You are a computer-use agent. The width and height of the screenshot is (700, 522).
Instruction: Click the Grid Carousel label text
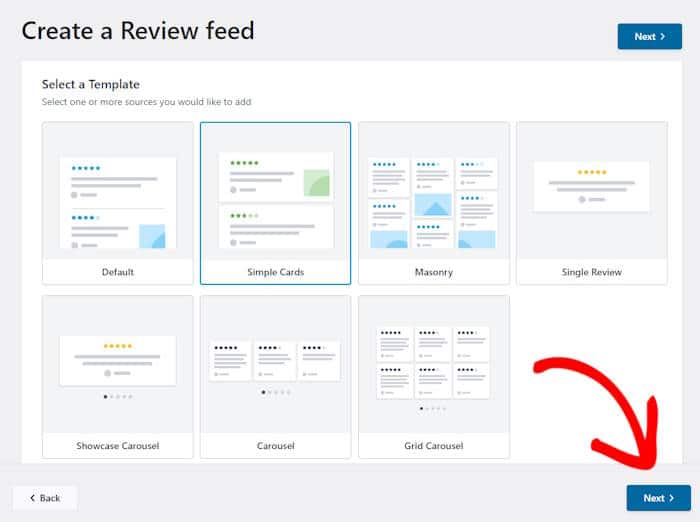(x=433, y=446)
